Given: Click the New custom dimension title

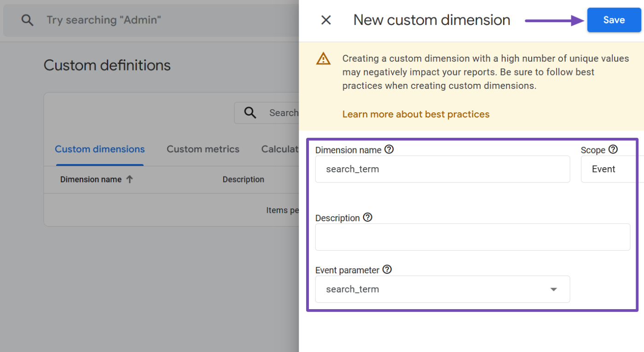Looking at the screenshot, I should (x=432, y=20).
